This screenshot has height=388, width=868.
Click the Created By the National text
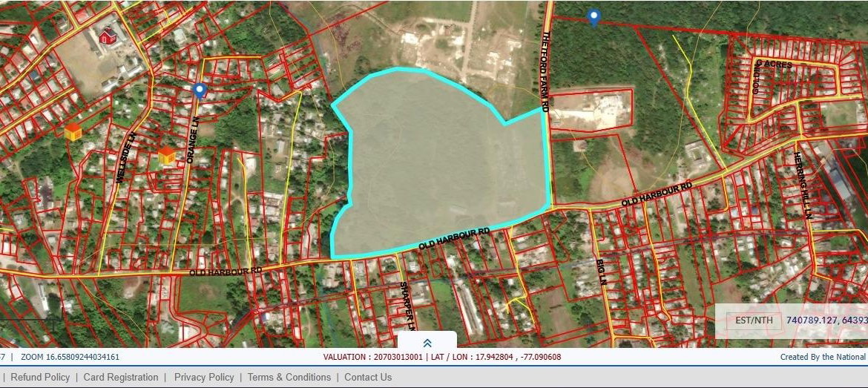(x=823, y=357)
